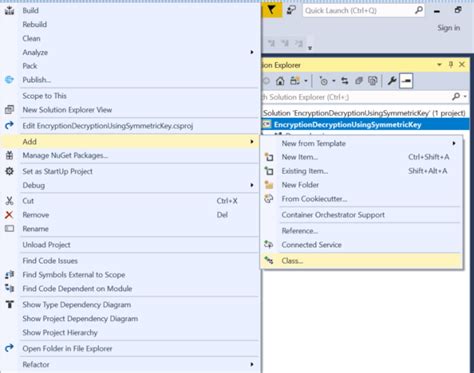The height and width of the screenshot is (373, 474).
Task: Click the Find Code Dependent on Module icon
Action: 9,288
